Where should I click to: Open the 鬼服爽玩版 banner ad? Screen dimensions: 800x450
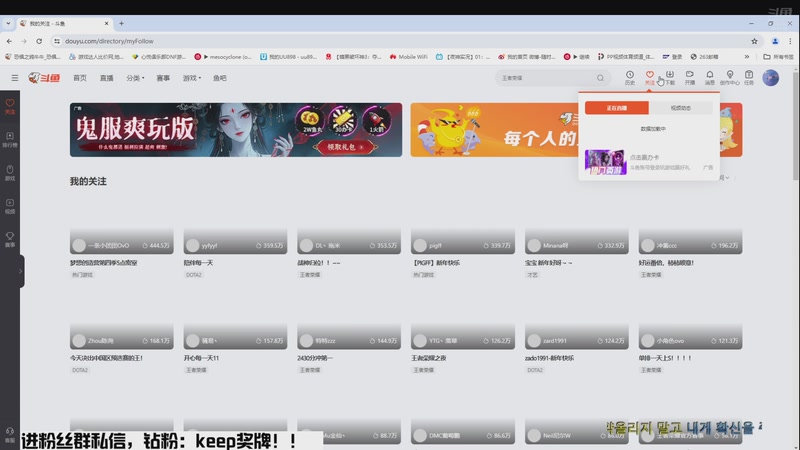click(236, 130)
